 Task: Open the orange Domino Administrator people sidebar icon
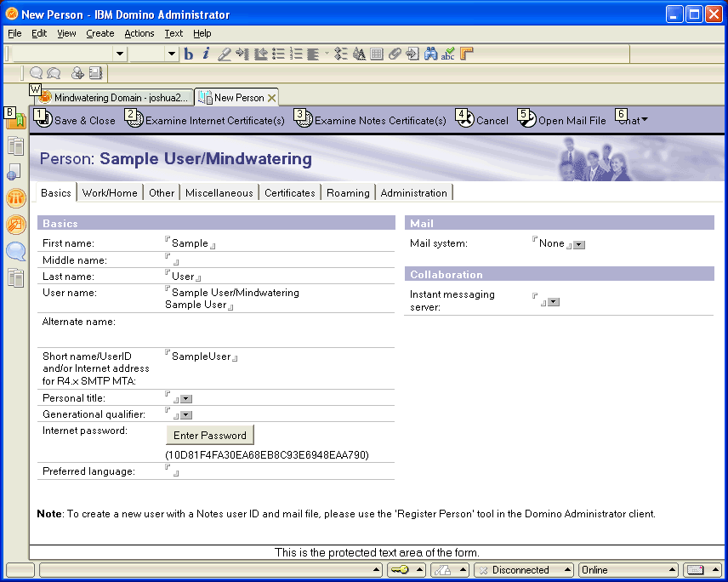[x=16, y=198]
